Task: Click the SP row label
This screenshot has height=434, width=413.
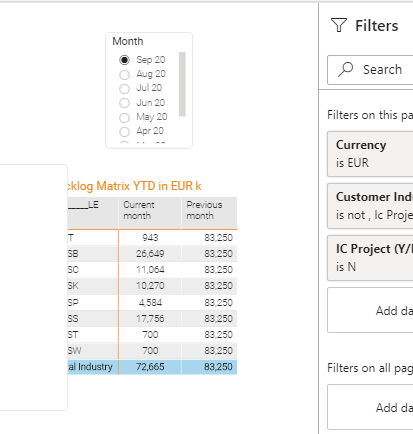Action: pyautogui.click(x=73, y=302)
